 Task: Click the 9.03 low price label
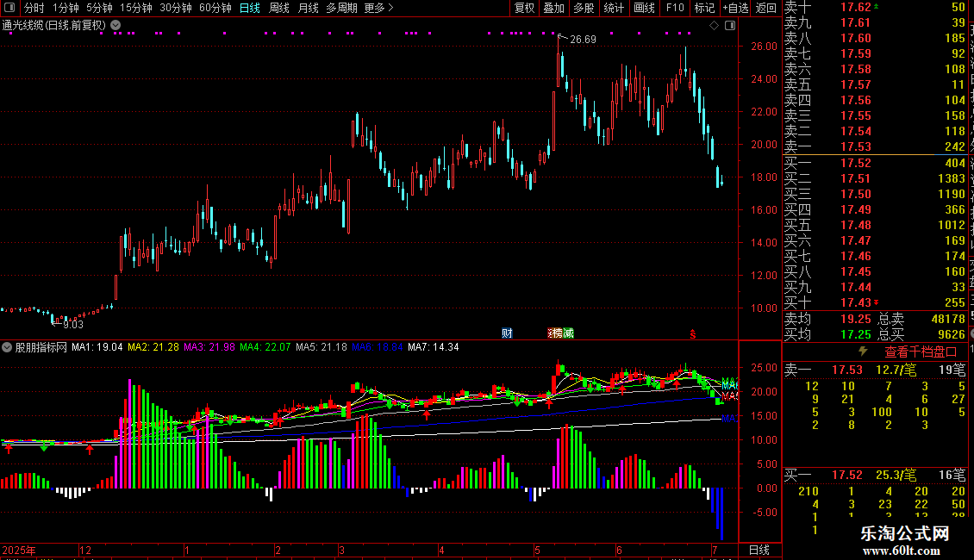tap(72, 324)
